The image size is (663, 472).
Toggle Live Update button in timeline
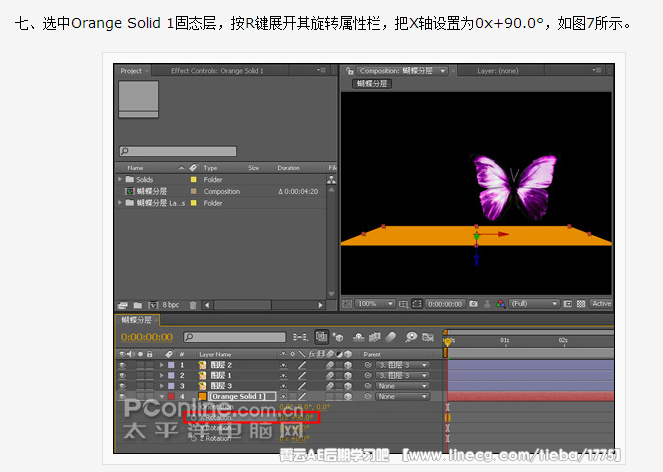click(321, 337)
